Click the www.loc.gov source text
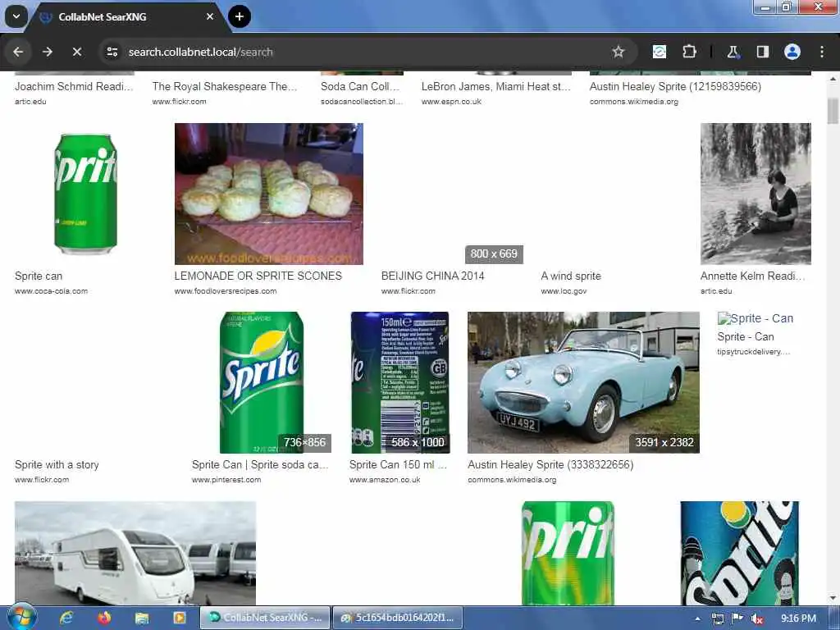The image size is (840, 630). (564, 291)
